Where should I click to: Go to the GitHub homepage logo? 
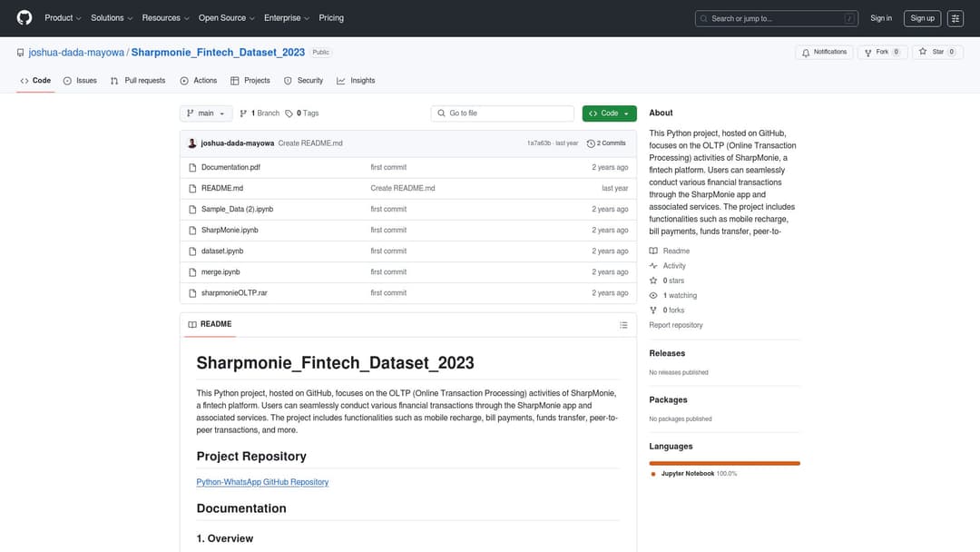(24, 18)
